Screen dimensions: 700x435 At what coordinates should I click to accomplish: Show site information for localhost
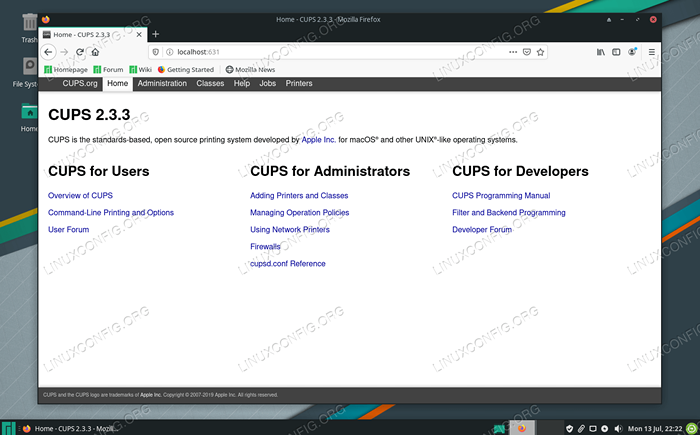click(x=170, y=52)
